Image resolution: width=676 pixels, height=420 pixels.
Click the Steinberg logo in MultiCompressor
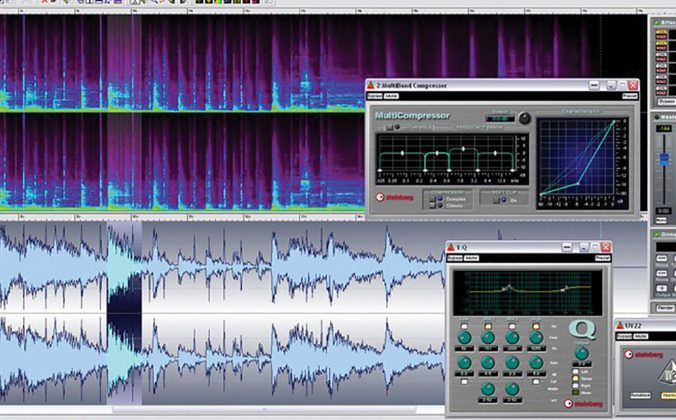pyautogui.click(x=395, y=198)
